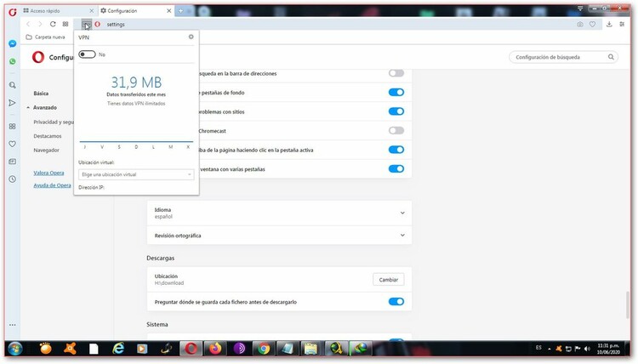Screen dimensions: 638x364
Task: Take a snapshot with the camera icon
Action: pos(580,25)
